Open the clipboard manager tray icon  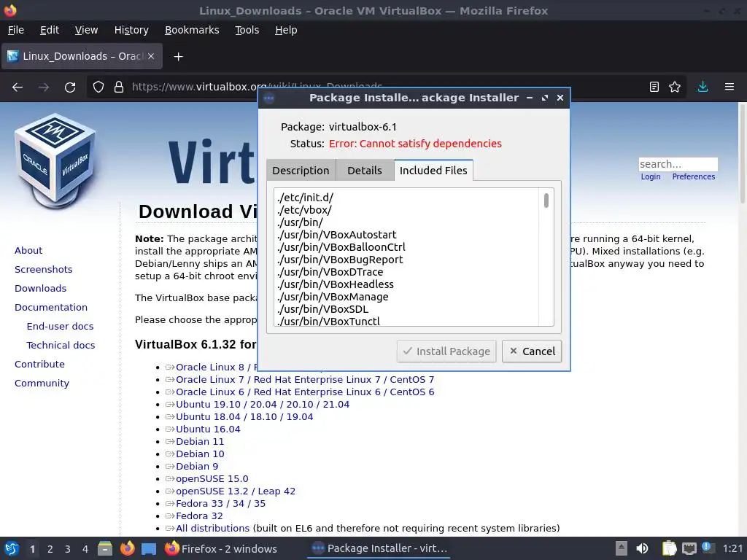(669, 548)
